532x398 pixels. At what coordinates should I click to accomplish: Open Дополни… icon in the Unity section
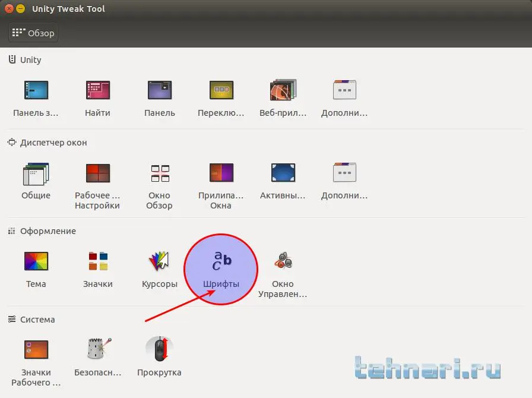click(344, 90)
